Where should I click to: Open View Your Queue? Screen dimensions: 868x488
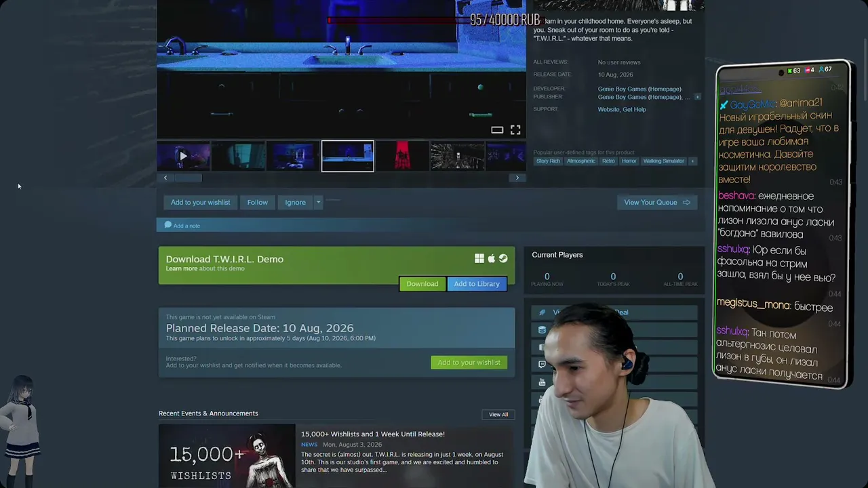(656, 202)
